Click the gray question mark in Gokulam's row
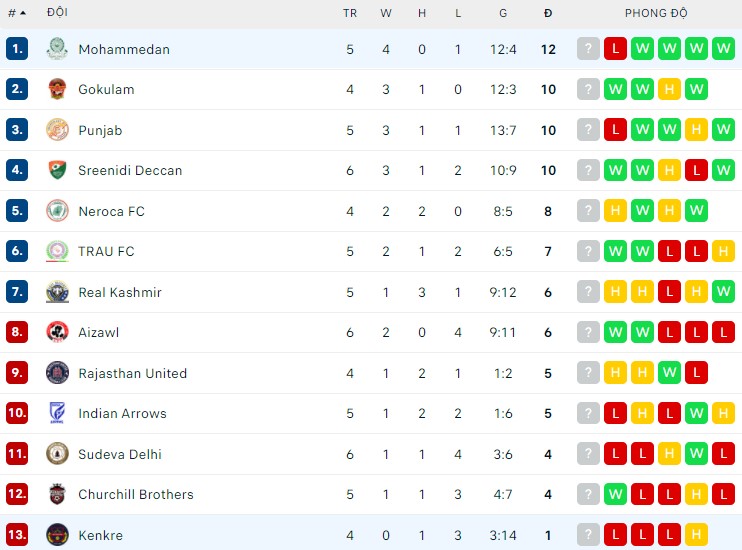742x550 pixels. point(588,89)
